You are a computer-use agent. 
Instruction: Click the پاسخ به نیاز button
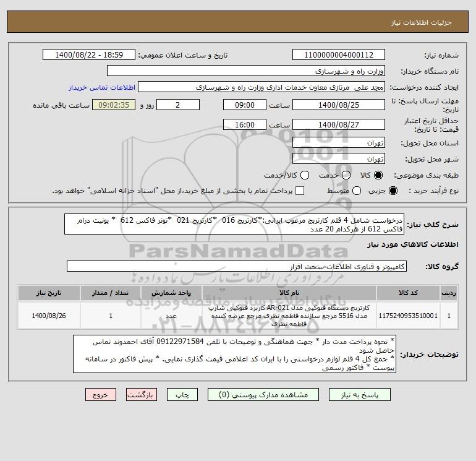point(360,395)
